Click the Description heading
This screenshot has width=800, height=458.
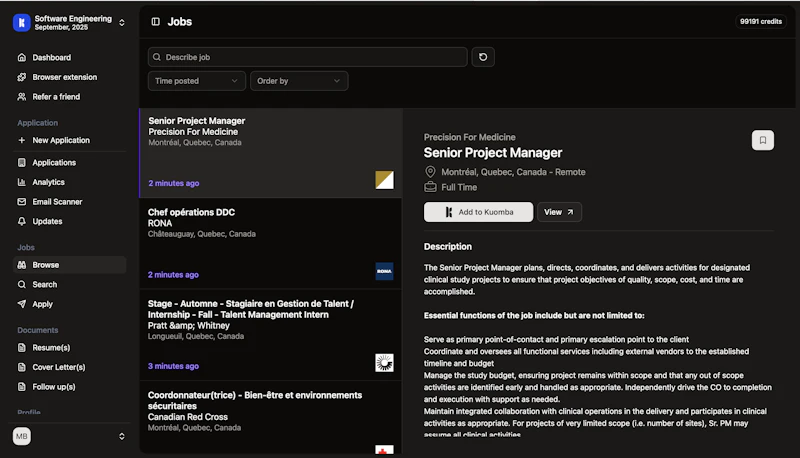coord(447,246)
